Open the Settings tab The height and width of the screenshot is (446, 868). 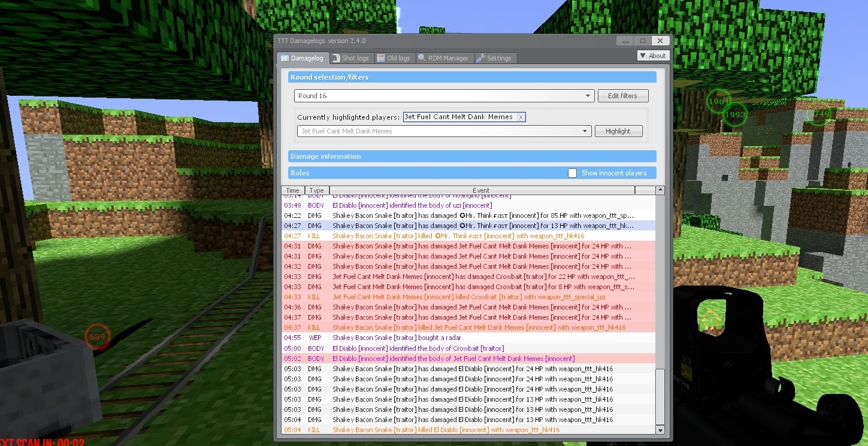point(495,58)
